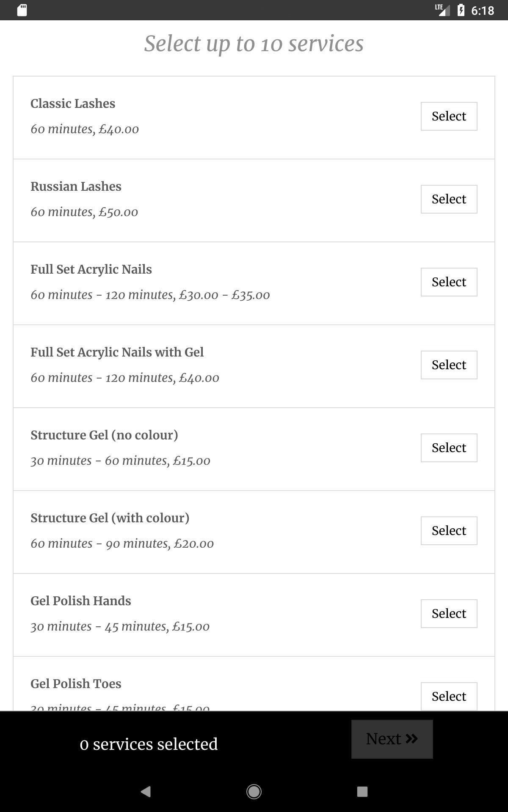Tap the Android home circle icon
This screenshot has width=508, height=812.
pos(254,791)
